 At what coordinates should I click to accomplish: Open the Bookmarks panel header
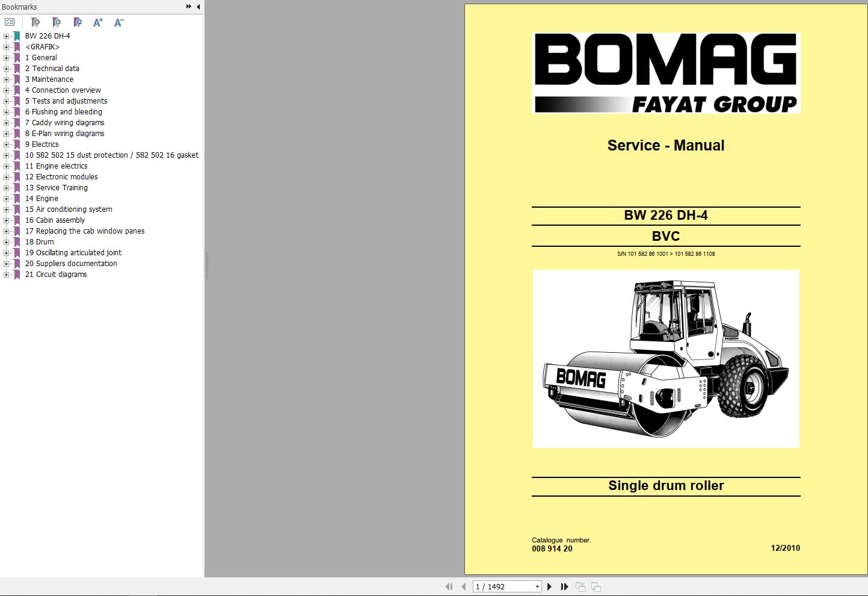coord(19,7)
